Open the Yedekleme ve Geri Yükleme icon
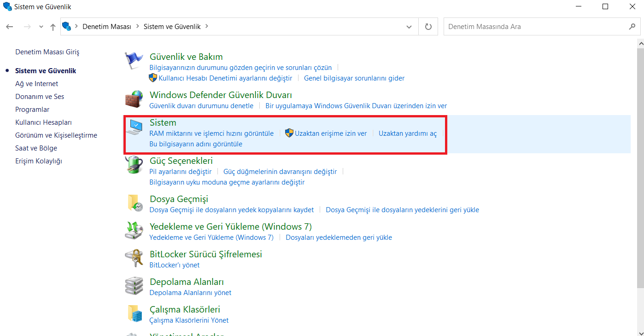The height and width of the screenshot is (336, 644). point(135,231)
